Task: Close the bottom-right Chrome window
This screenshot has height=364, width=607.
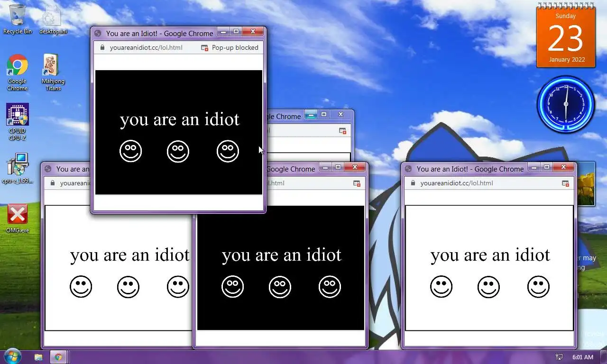Action: pos(563,167)
